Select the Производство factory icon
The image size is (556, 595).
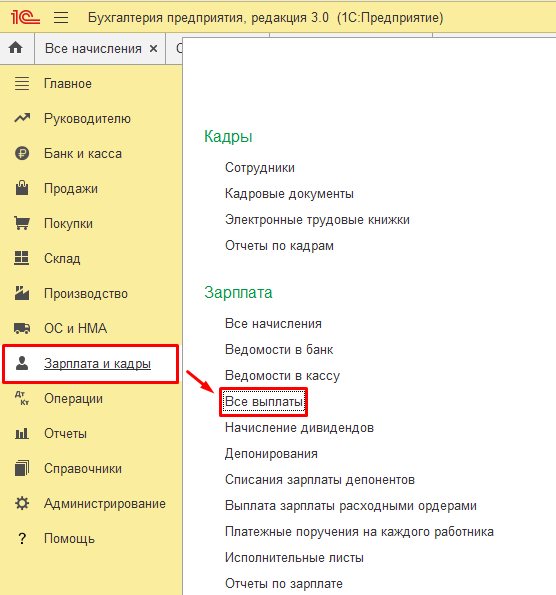[x=22, y=293]
